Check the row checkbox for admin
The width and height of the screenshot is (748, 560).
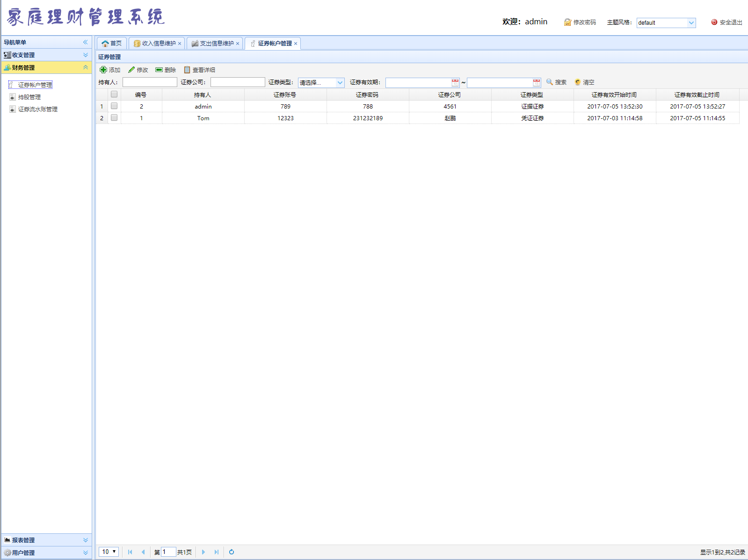click(x=114, y=106)
